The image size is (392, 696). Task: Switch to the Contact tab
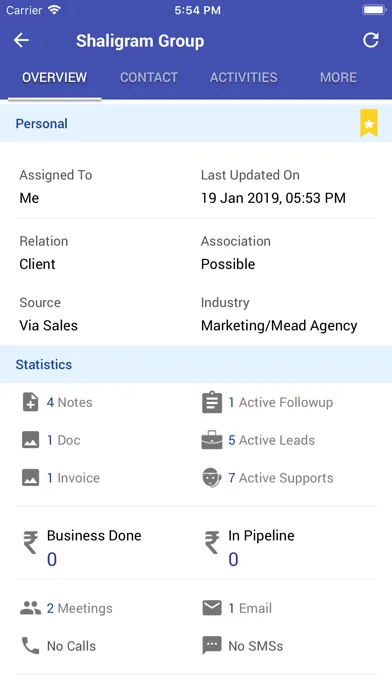(149, 77)
